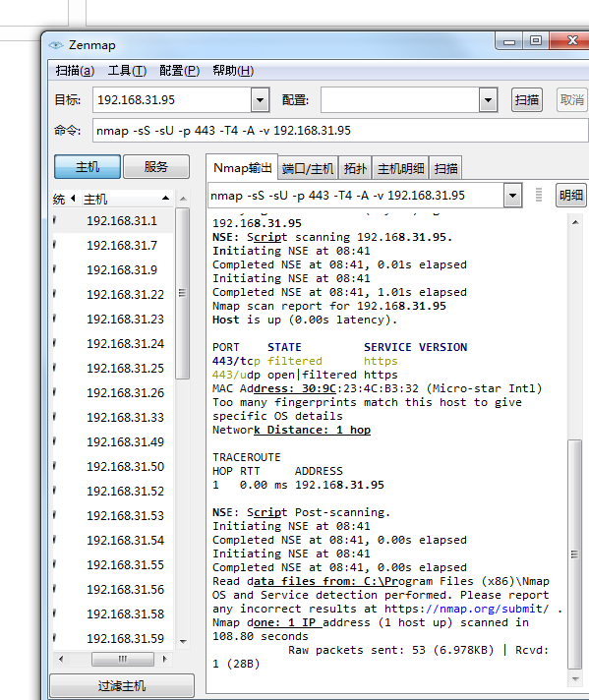This screenshot has width=589, height=700.
Task: Click the sort arrow in 主机 column header
Action: point(165,198)
